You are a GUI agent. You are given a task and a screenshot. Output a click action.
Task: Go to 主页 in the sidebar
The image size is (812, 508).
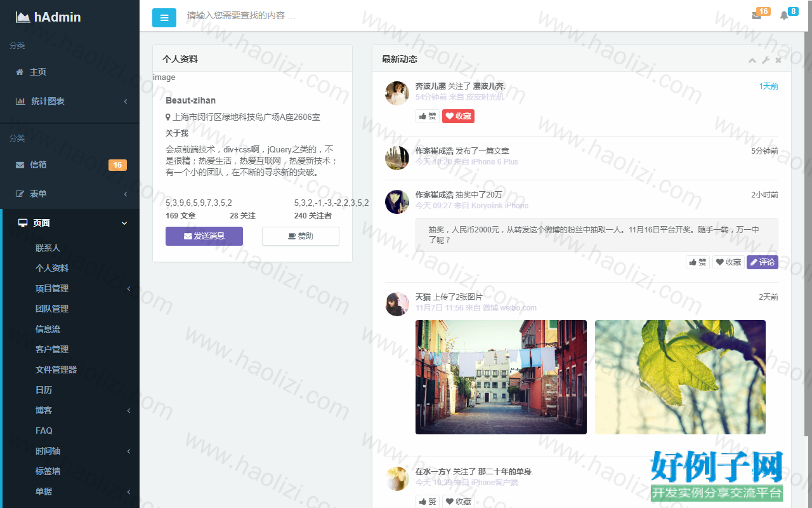(x=70, y=72)
